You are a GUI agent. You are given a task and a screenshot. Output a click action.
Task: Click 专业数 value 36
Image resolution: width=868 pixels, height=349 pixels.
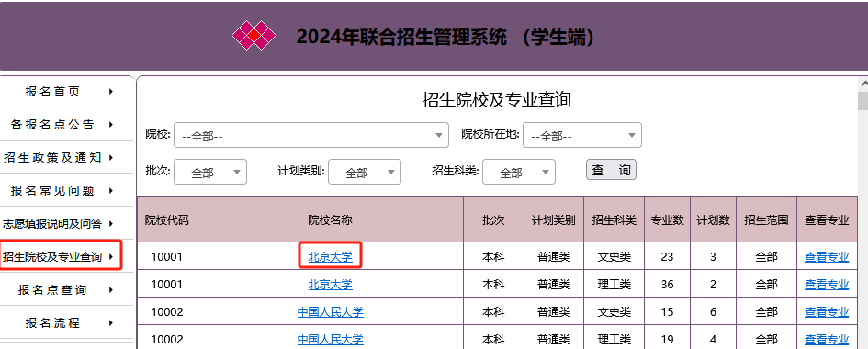pos(667,285)
